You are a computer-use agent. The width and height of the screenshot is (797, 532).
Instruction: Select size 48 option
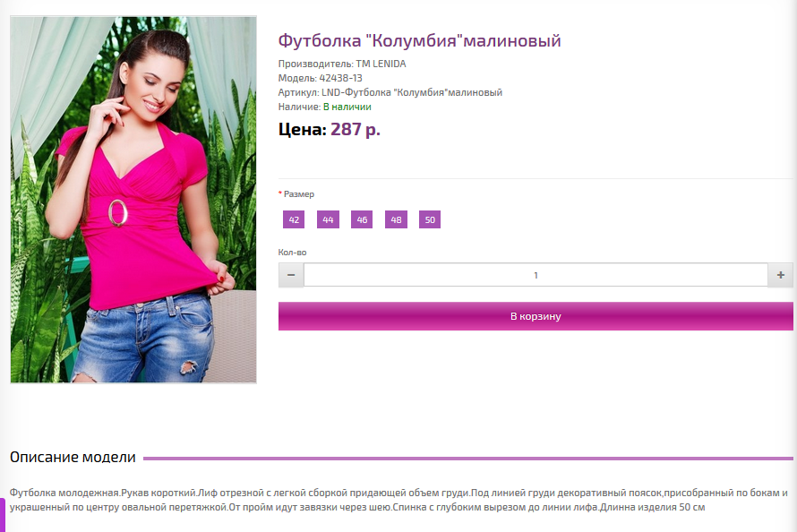click(396, 219)
